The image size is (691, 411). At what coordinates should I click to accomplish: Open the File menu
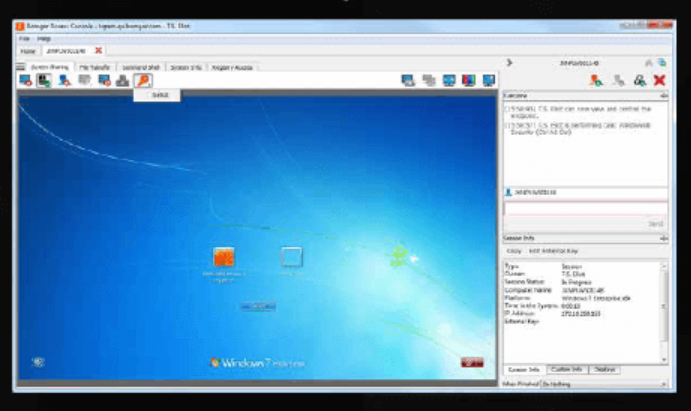(24, 39)
